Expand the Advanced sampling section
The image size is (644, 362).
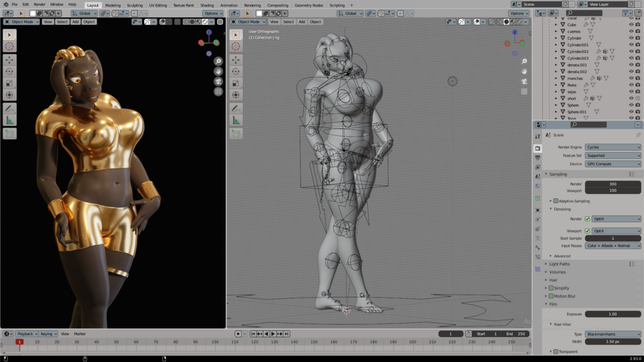(x=561, y=256)
